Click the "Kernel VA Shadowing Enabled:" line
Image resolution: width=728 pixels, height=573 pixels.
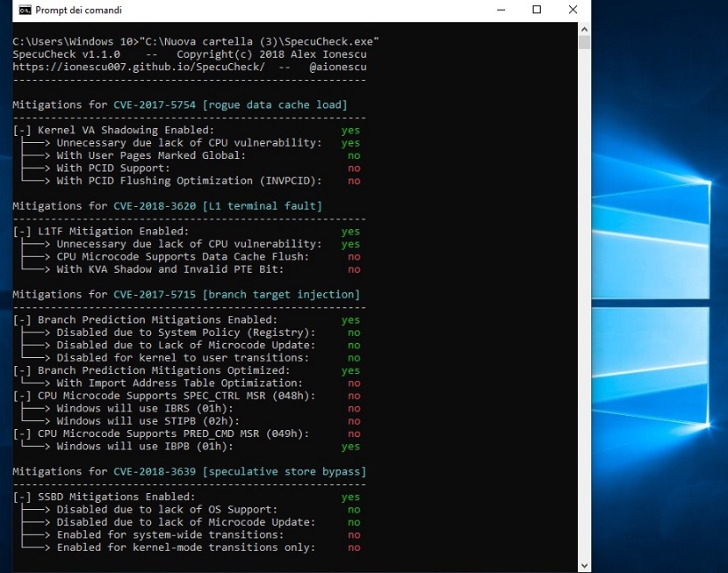[x=187, y=131]
